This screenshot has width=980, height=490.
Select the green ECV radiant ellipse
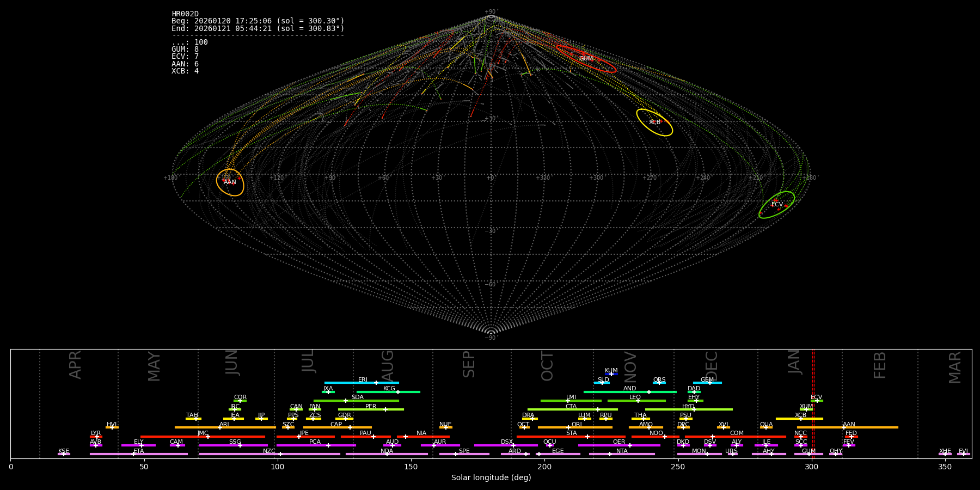777,205
